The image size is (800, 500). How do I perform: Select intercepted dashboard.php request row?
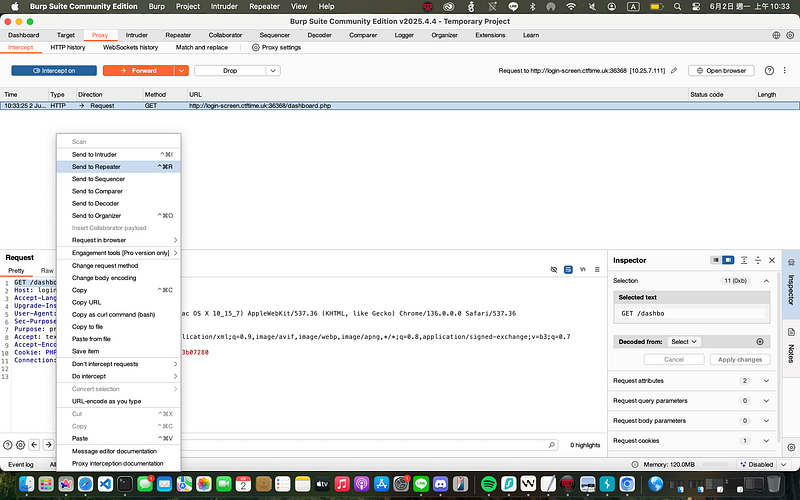(x=400, y=106)
